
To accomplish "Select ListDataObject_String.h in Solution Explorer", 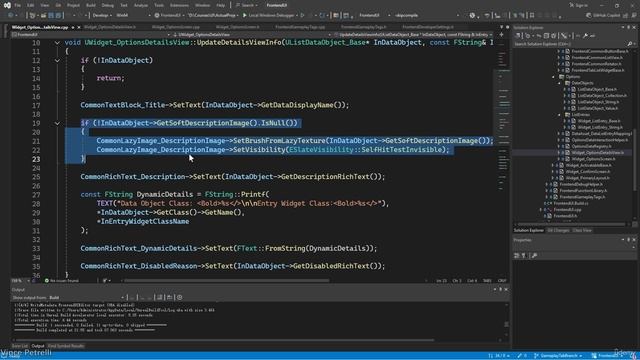I will tap(598, 102).
